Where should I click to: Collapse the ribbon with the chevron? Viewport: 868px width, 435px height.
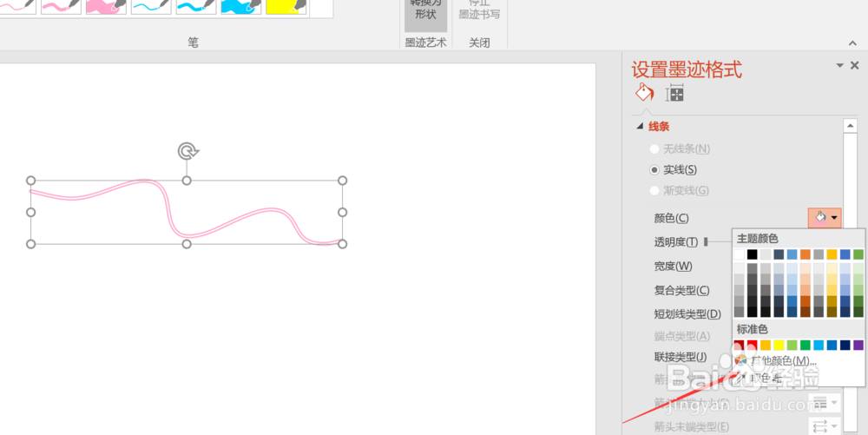coord(852,43)
